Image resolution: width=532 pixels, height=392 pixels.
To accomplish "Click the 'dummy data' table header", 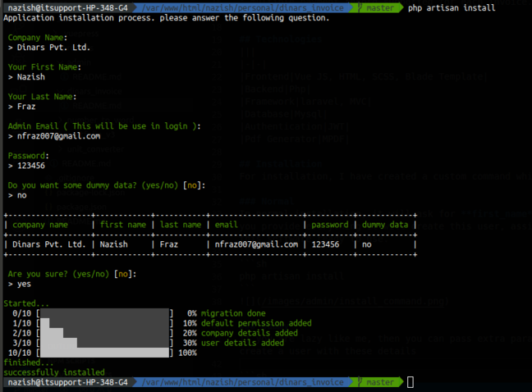I will [x=385, y=224].
